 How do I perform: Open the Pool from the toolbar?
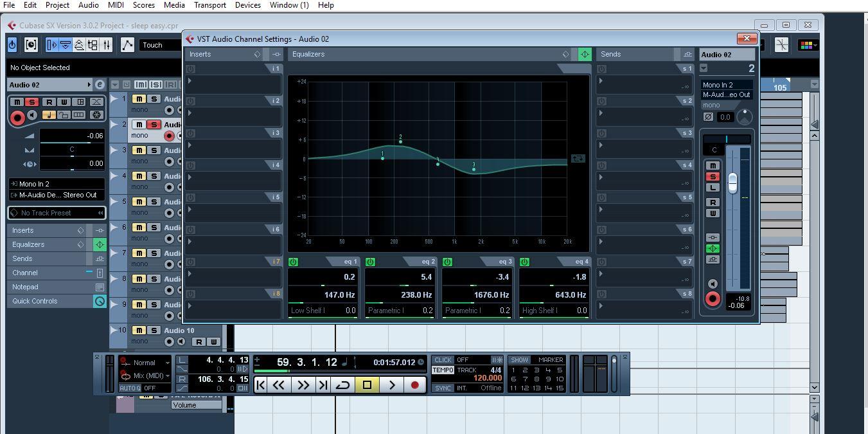[x=93, y=44]
